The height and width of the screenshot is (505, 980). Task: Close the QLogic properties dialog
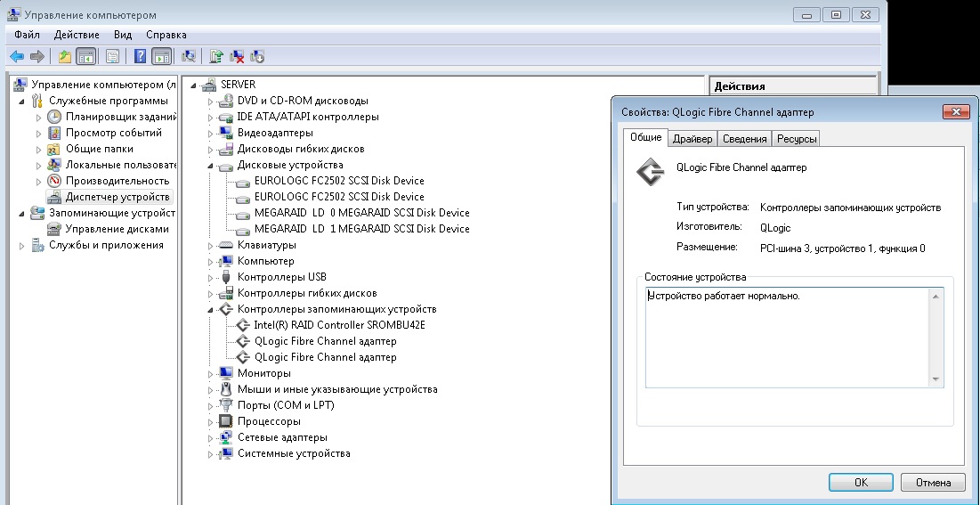pos(956,112)
